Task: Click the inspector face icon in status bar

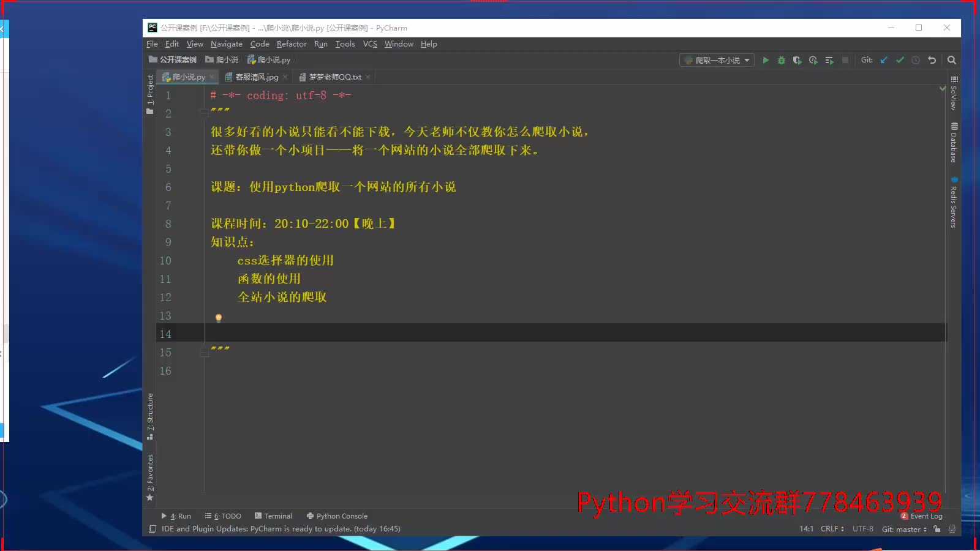Action: (x=952, y=529)
